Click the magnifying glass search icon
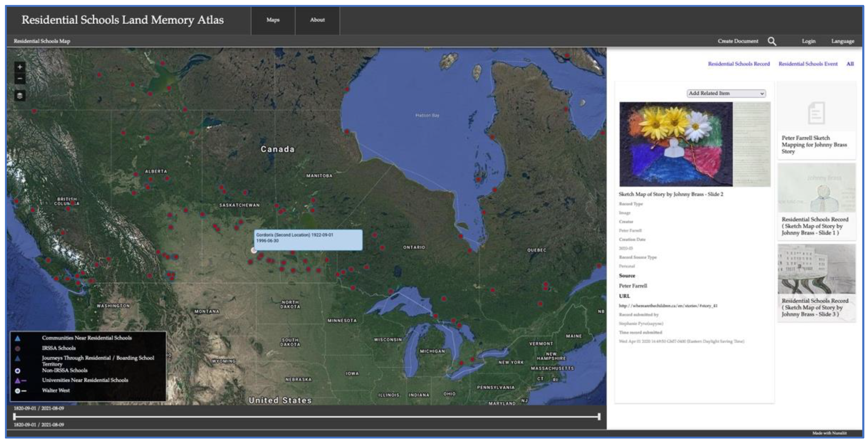868x444 pixels. tap(772, 41)
